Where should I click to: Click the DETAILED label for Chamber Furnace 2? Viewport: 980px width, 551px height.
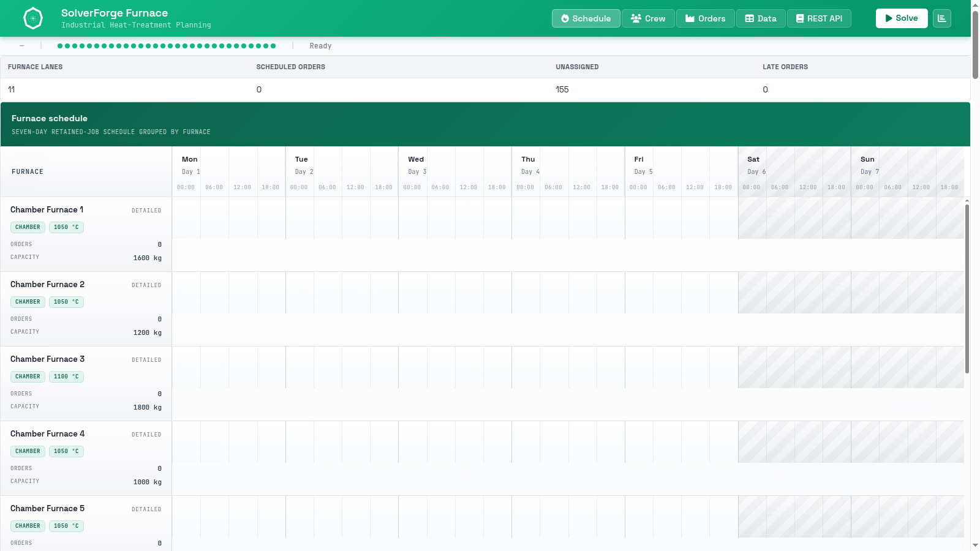[146, 285]
